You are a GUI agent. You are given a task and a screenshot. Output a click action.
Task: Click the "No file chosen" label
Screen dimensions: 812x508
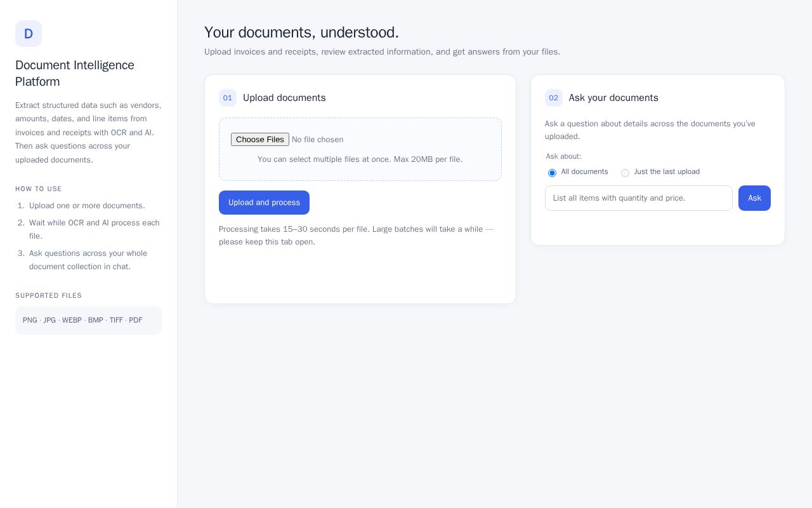[x=317, y=140]
